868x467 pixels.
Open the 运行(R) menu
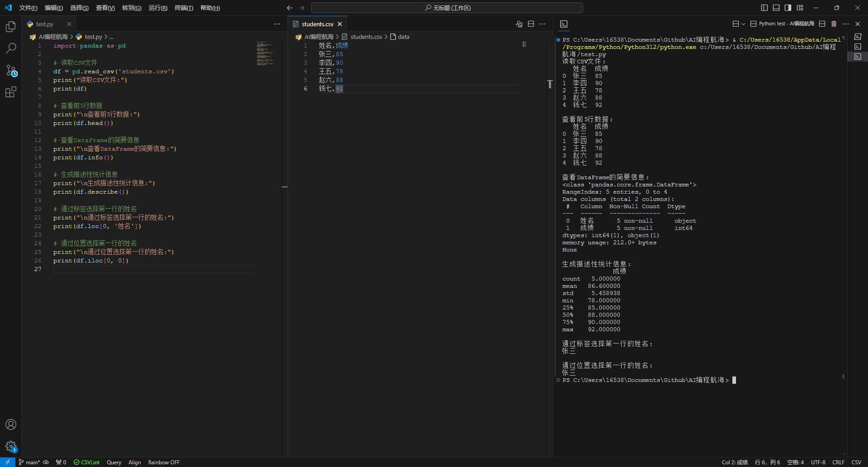point(158,8)
